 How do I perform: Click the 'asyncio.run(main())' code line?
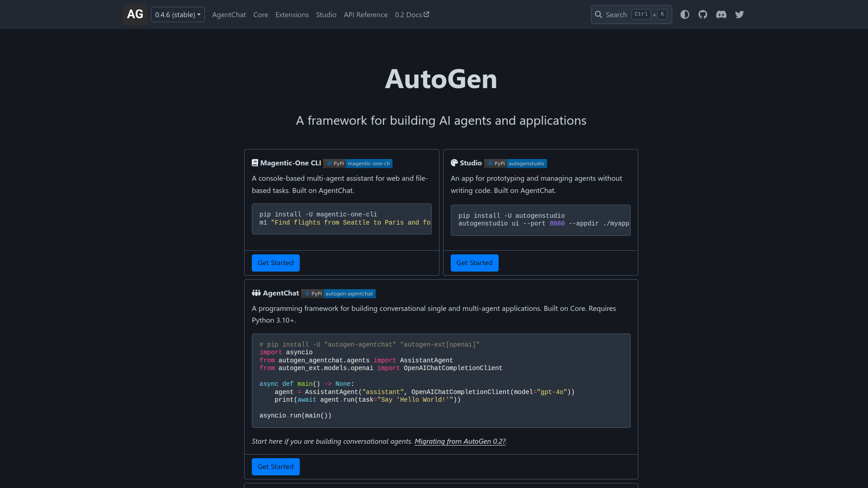click(295, 416)
